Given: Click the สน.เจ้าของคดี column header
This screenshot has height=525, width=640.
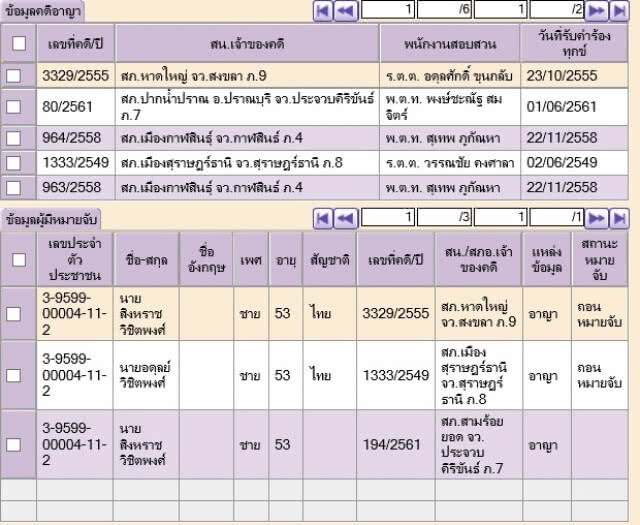Looking at the screenshot, I should tap(247, 43).
